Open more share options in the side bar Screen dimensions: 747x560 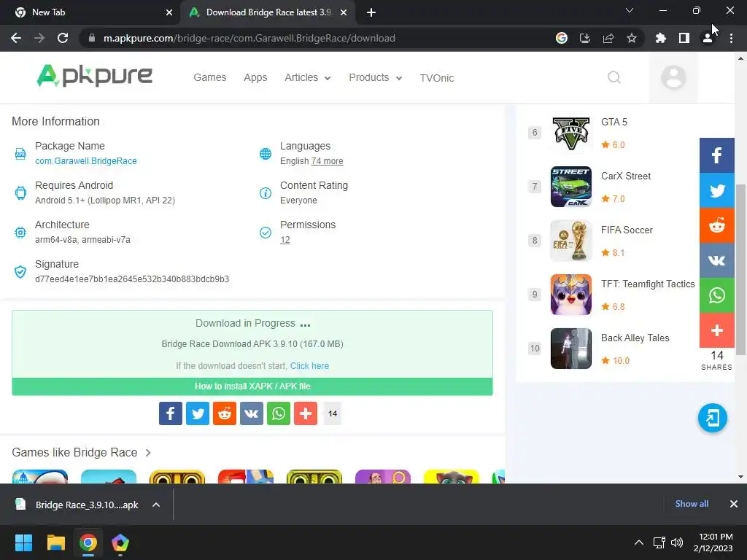click(716, 330)
